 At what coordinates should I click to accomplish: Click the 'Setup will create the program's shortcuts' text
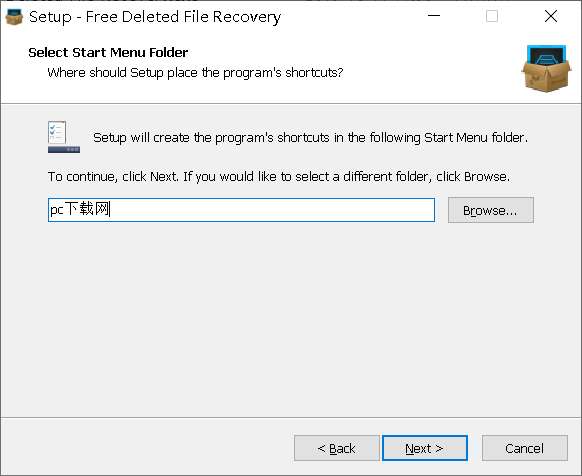coord(310,138)
